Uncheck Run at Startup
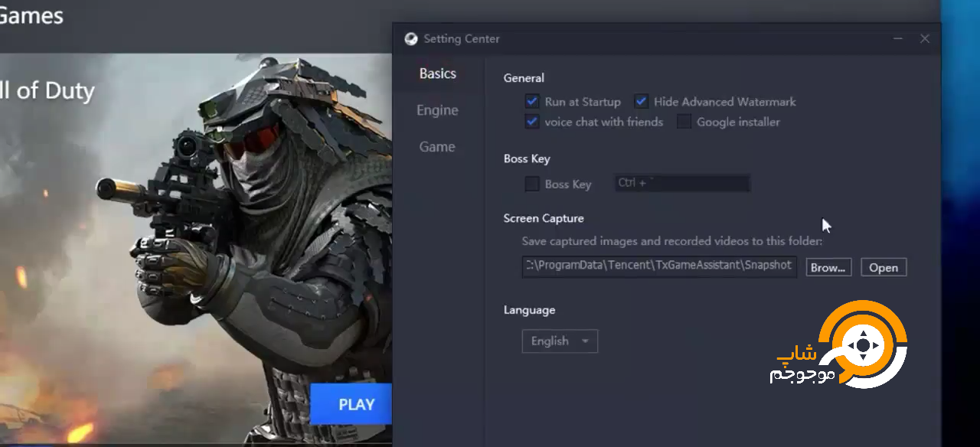The height and width of the screenshot is (447, 980). [x=532, y=101]
